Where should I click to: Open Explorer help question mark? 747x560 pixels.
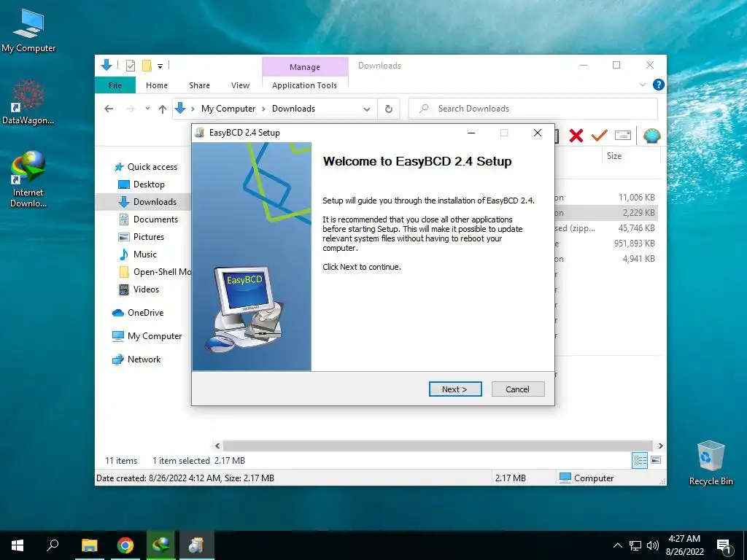(x=659, y=85)
